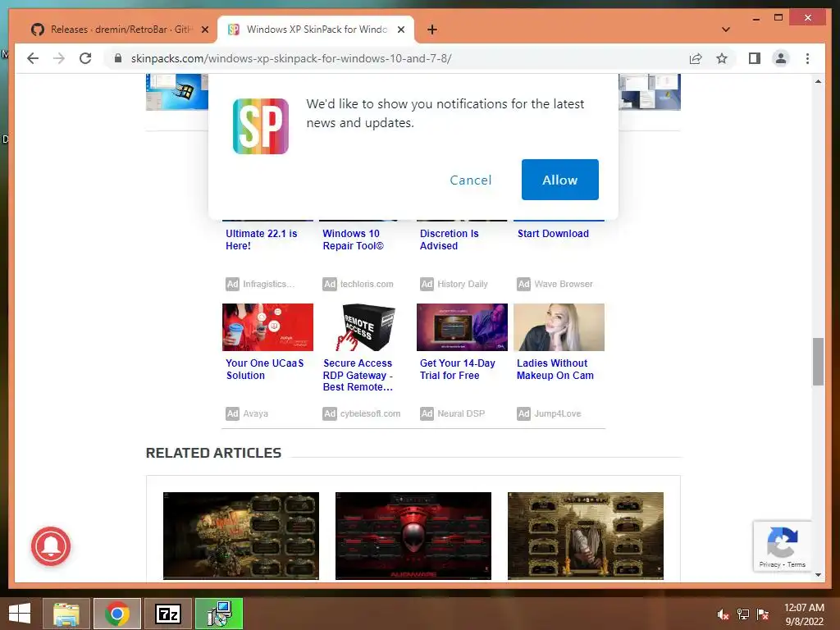Screen dimensions: 840x630
Task: Open Ultimate 22.1 is Here ad
Action: [261, 240]
